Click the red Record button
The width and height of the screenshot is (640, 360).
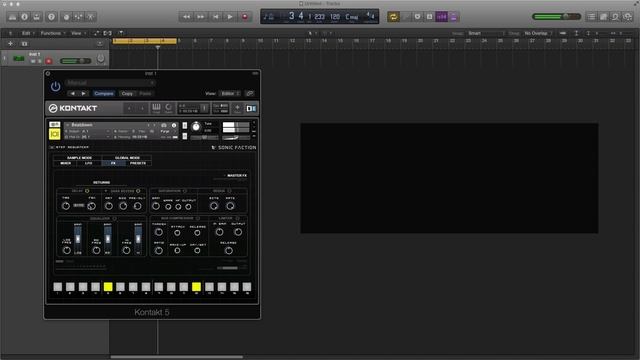pyautogui.click(x=245, y=17)
